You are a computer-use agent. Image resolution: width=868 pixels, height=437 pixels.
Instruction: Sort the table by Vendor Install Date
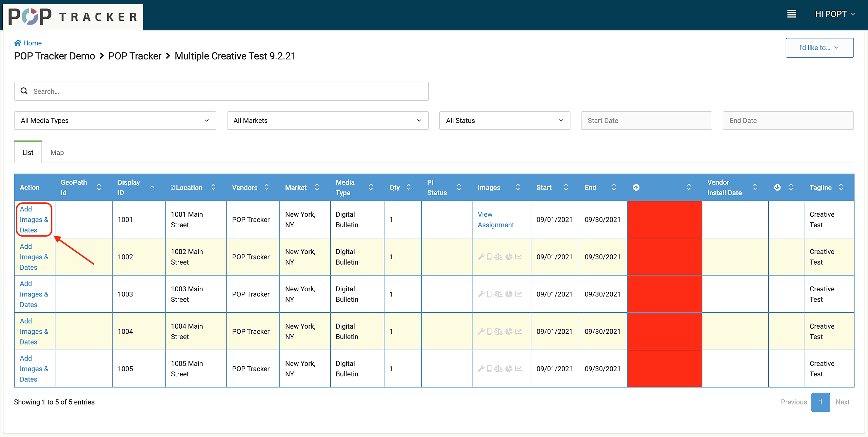tap(735, 187)
